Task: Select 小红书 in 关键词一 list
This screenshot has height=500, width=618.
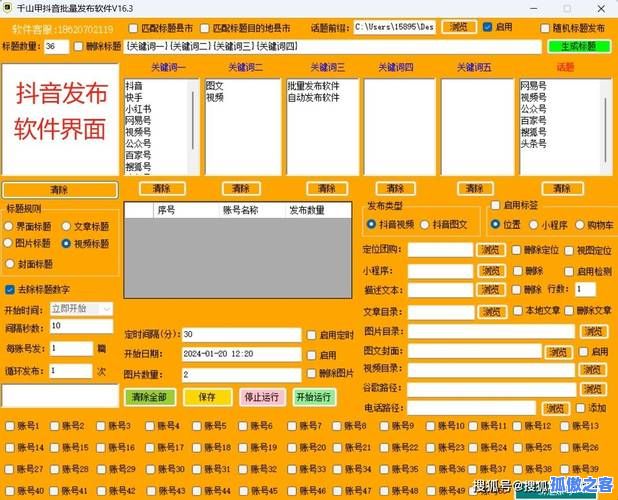Action: [x=138, y=109]
